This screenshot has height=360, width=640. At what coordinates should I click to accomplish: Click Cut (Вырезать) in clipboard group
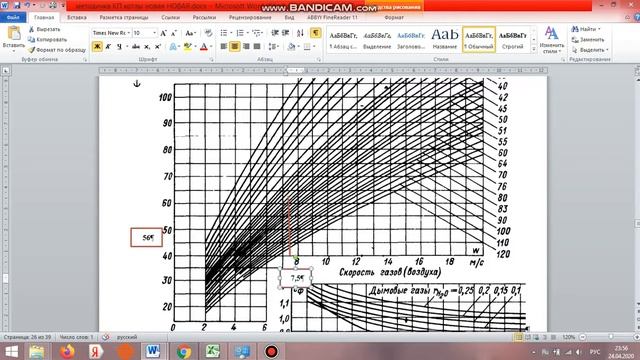pos(44,29)
